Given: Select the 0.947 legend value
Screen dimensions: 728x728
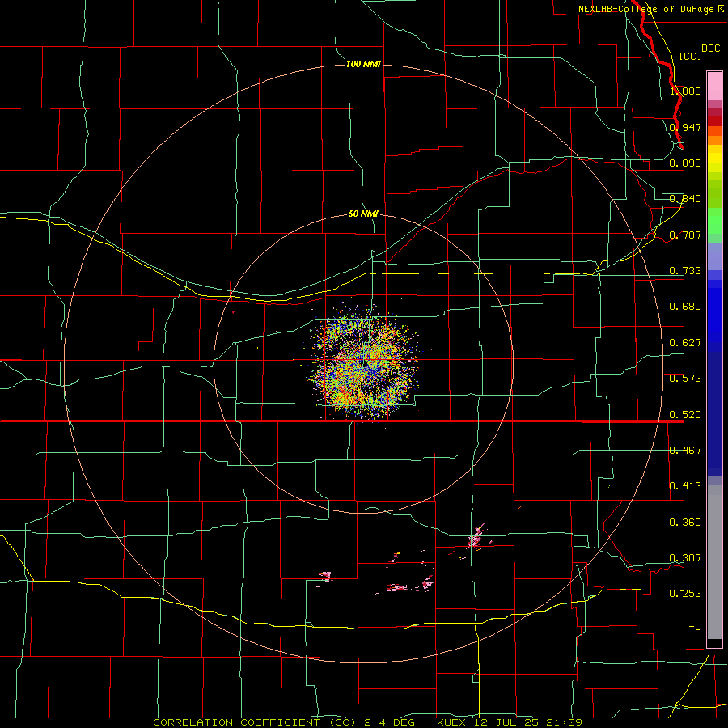Looking at the screenshot, I should pos(685,127).
